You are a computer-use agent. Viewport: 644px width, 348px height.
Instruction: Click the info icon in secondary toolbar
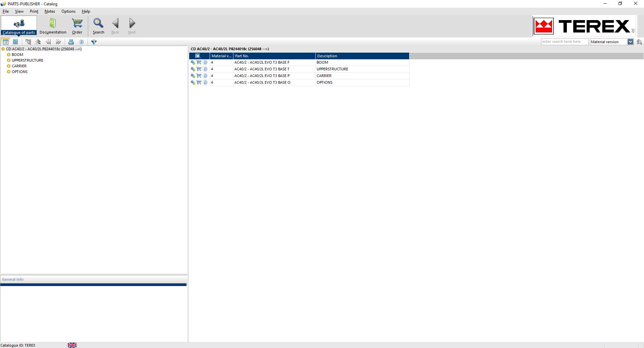pyautogui.click(x=81, y=42)
